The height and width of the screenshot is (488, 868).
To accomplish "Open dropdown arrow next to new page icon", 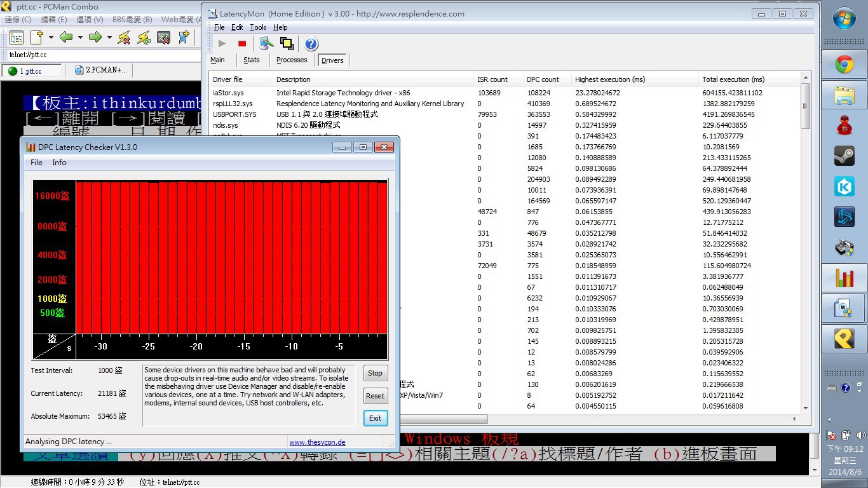I will point(51,37).
